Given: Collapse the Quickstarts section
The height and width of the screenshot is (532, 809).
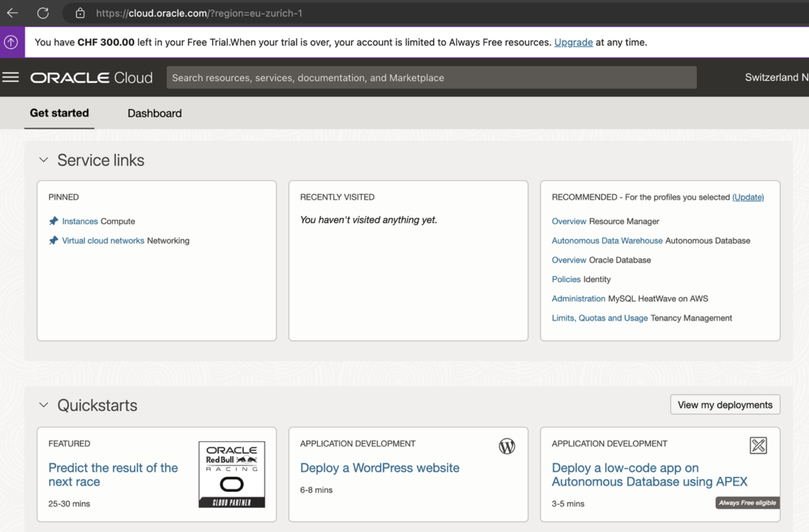Looking at the screenshot, I should click(44, 405).
